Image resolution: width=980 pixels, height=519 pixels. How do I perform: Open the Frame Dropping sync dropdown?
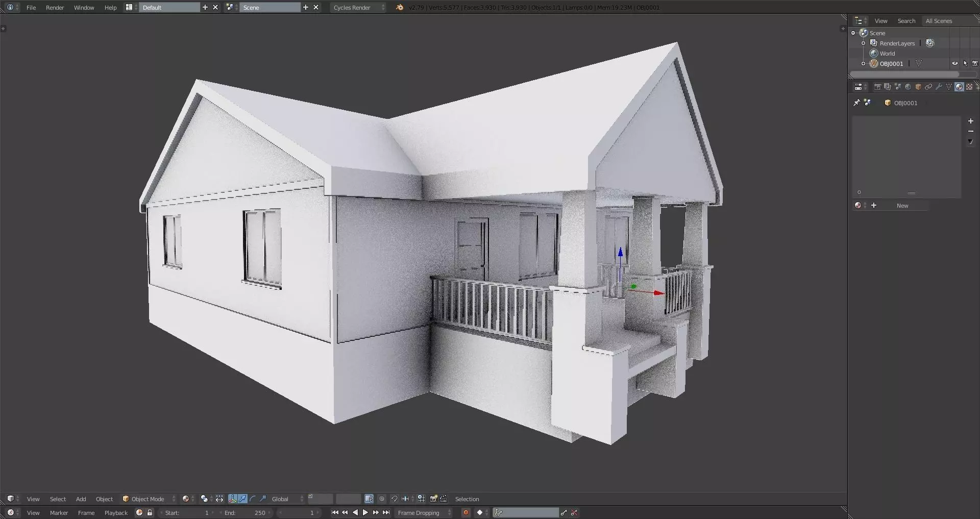(424, 512)
